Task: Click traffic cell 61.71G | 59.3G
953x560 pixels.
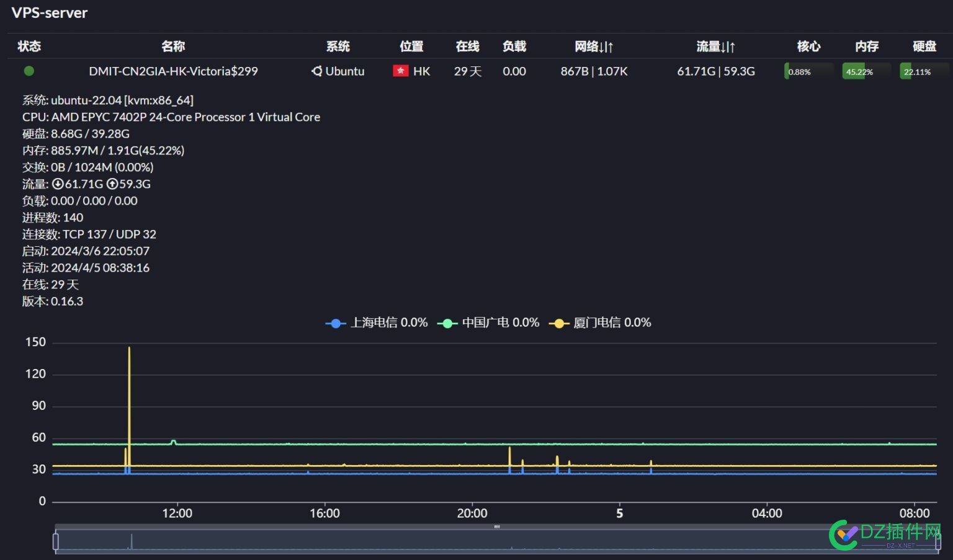Action: click(716, 71)
